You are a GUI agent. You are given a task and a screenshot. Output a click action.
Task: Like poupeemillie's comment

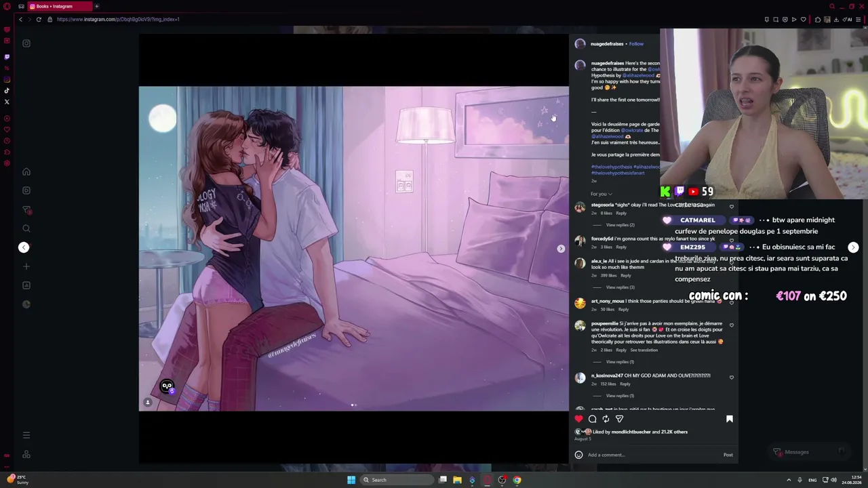coord(731,325)
